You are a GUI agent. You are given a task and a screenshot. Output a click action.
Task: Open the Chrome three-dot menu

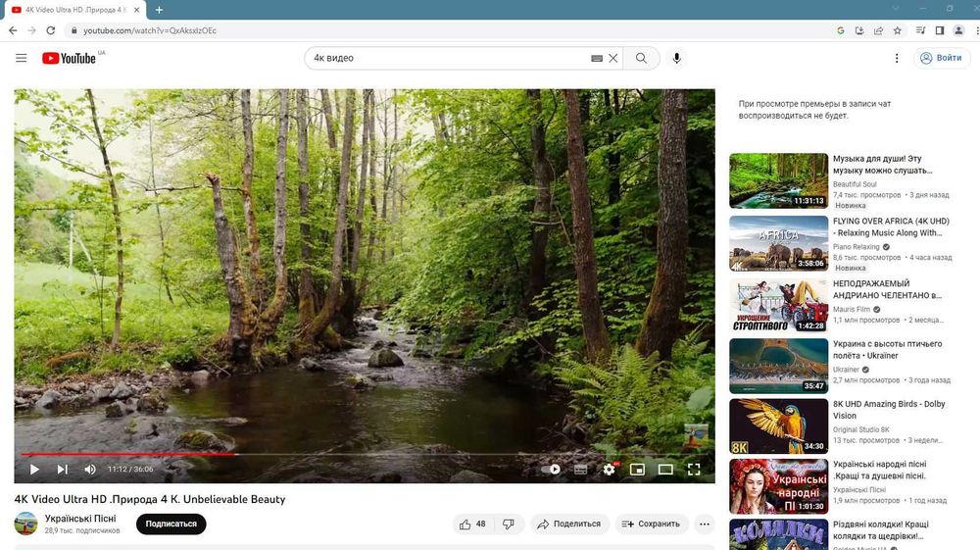[976, 30]
